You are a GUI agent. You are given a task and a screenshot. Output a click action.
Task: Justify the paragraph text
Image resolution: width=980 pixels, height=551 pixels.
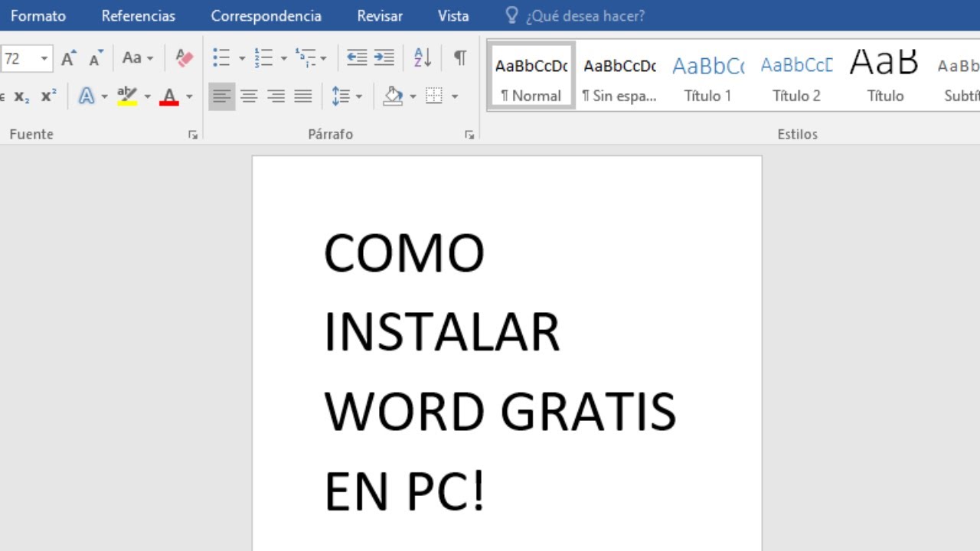[x=303, y=96]
